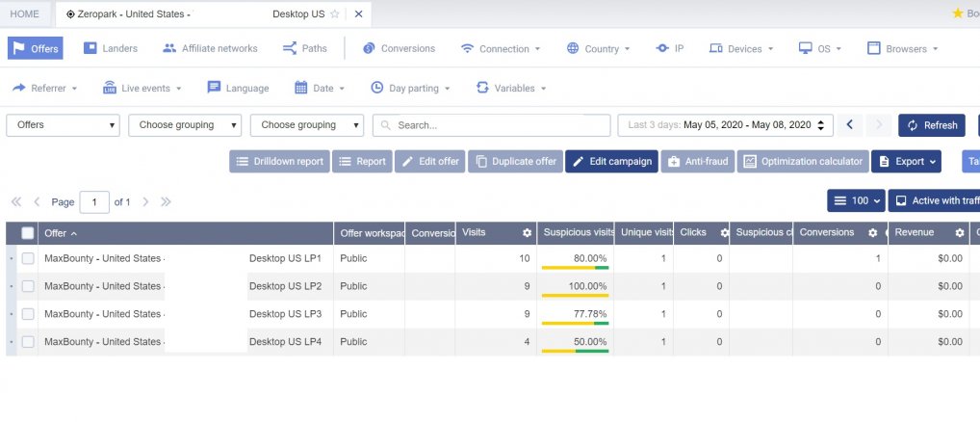Open the Variables dropdown

click(510, 88)
